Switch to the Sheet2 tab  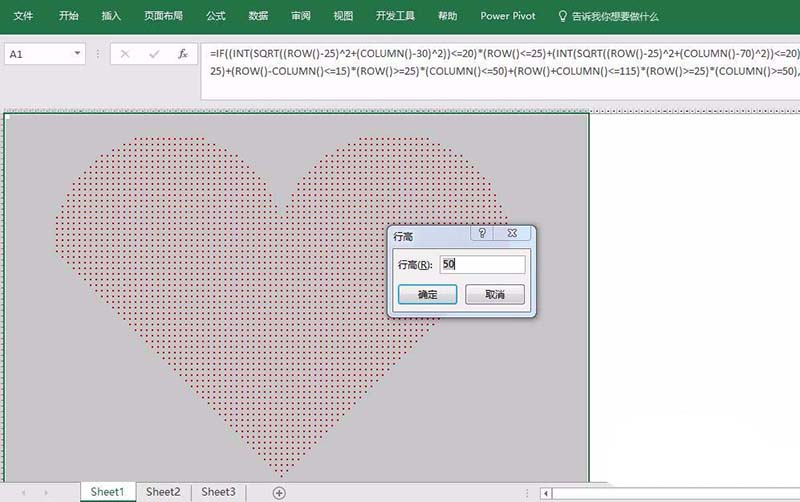(163, 492)
